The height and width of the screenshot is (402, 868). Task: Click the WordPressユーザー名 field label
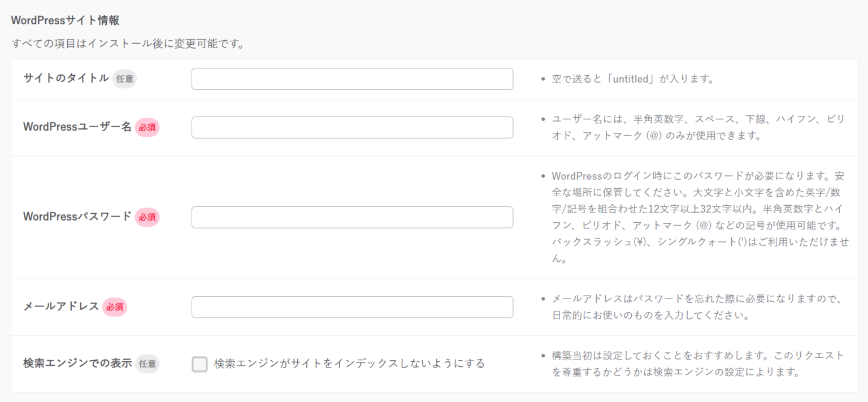(77, 127)
